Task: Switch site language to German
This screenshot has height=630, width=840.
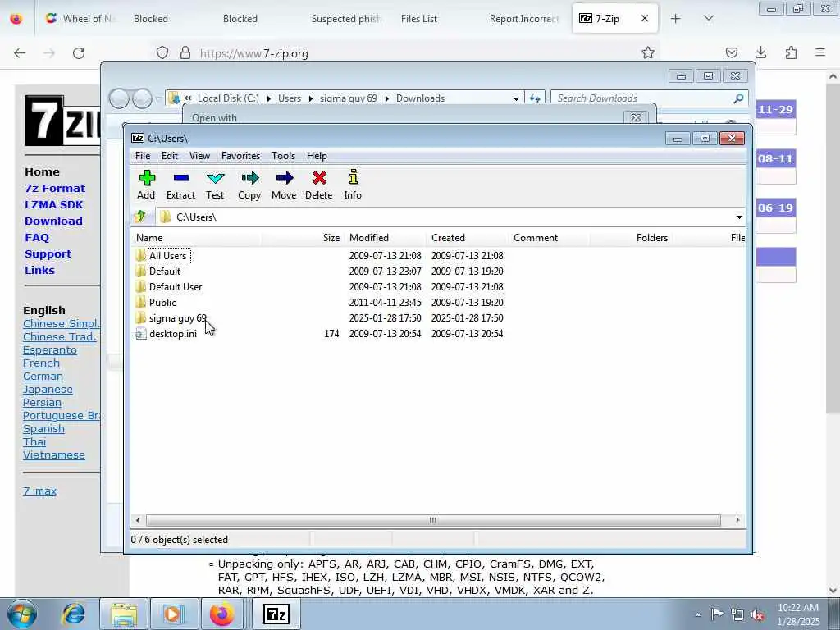Action: (x=43, y=377)
